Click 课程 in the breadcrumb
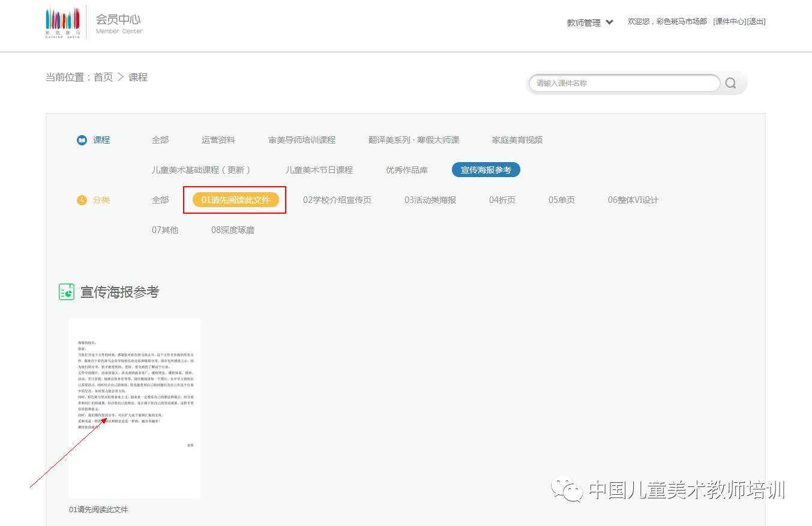The height and width of the screenshot is (526, 812). [x=138, y=77]
